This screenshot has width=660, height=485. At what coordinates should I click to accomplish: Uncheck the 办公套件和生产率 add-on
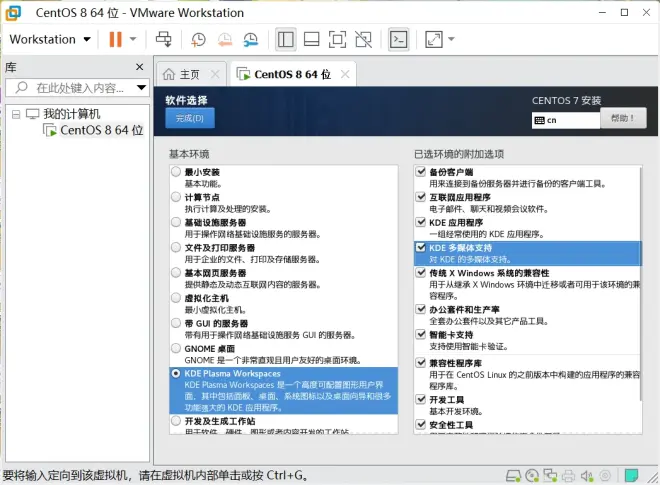pos(420,309)
